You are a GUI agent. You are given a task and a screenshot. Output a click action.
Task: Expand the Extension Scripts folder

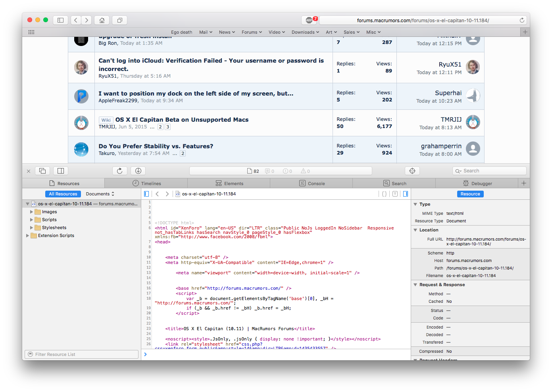coord(28,235)
